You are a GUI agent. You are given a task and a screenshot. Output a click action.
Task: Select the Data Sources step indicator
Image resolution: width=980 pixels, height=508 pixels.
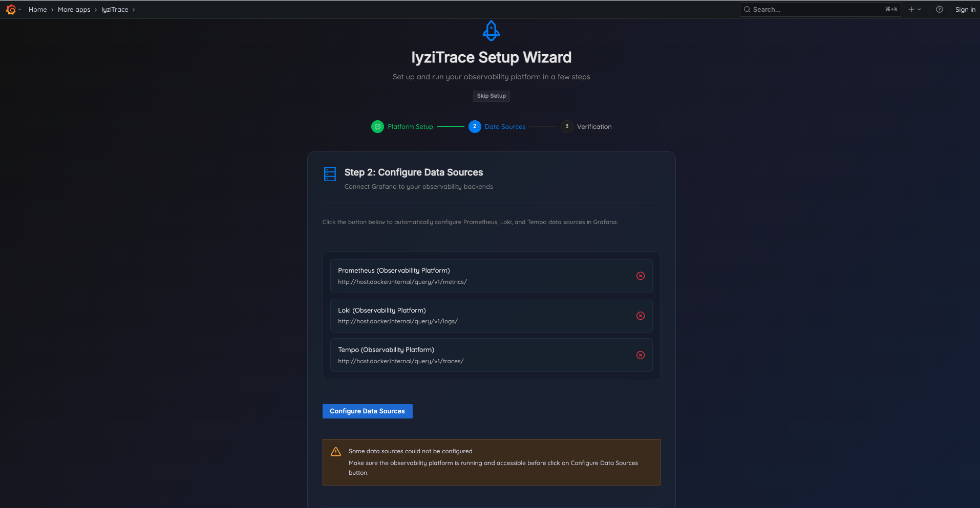pos(475,126)
